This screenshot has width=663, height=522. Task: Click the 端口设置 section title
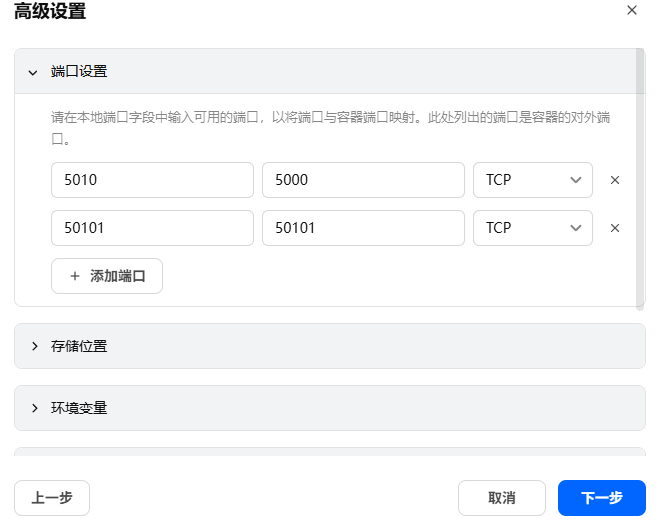click(79, 72)
